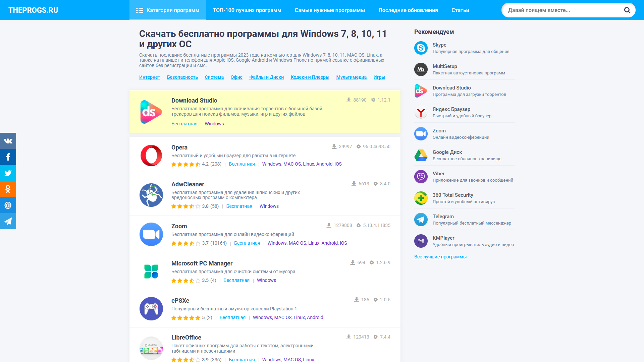Share the page via the Facebook icon
This screenshot has height=362, width=644.
(x=8, y=157)
